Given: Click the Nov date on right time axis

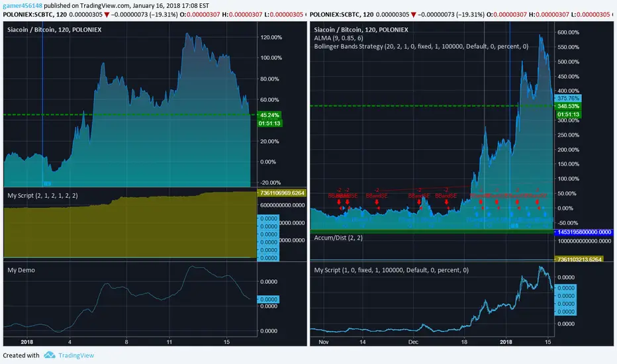Looking at the screenshot, I should click(x=324, y=342).
